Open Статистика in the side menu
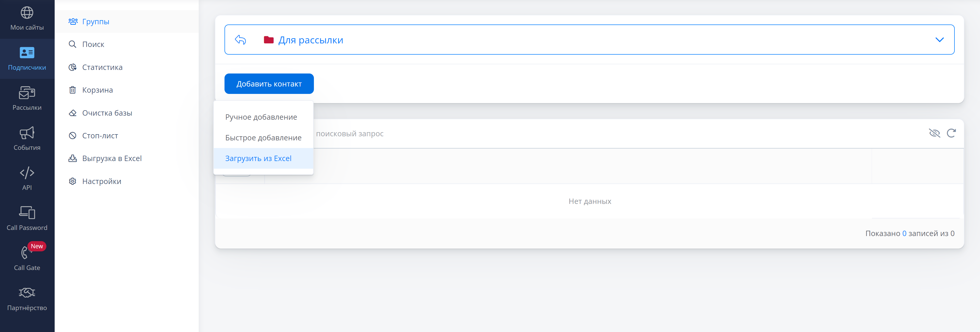Screen dimensions: 980x332 pos(102,67)
